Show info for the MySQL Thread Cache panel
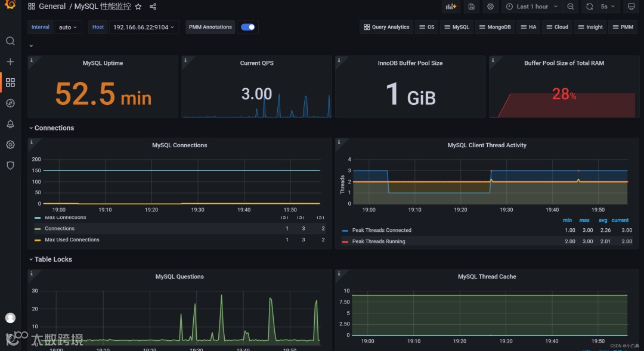The image size is (644, 351). pos(339,274)
